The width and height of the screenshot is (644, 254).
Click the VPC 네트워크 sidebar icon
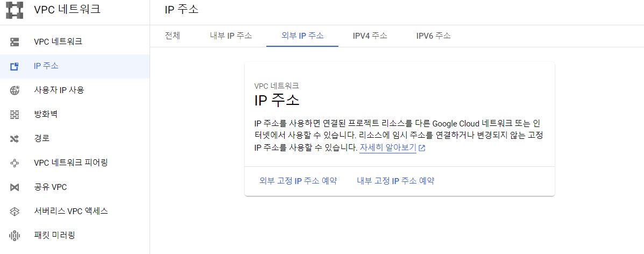point(15,41)
